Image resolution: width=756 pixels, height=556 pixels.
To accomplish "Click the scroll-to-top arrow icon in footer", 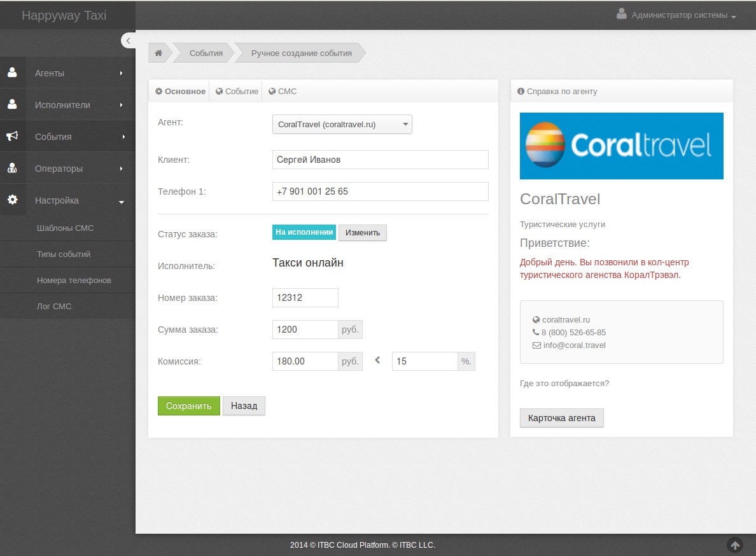I will (735, 545).
